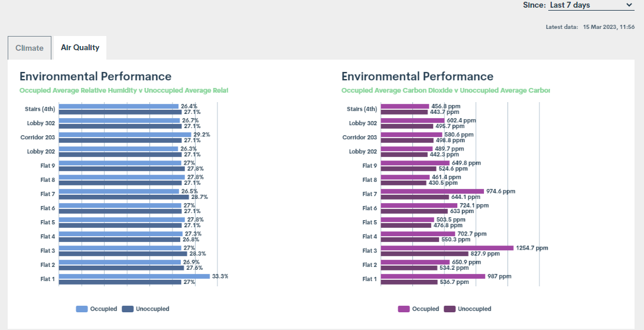Click the 28.3% value for Flat 3

pyautogui.click(x=198, y=254)
